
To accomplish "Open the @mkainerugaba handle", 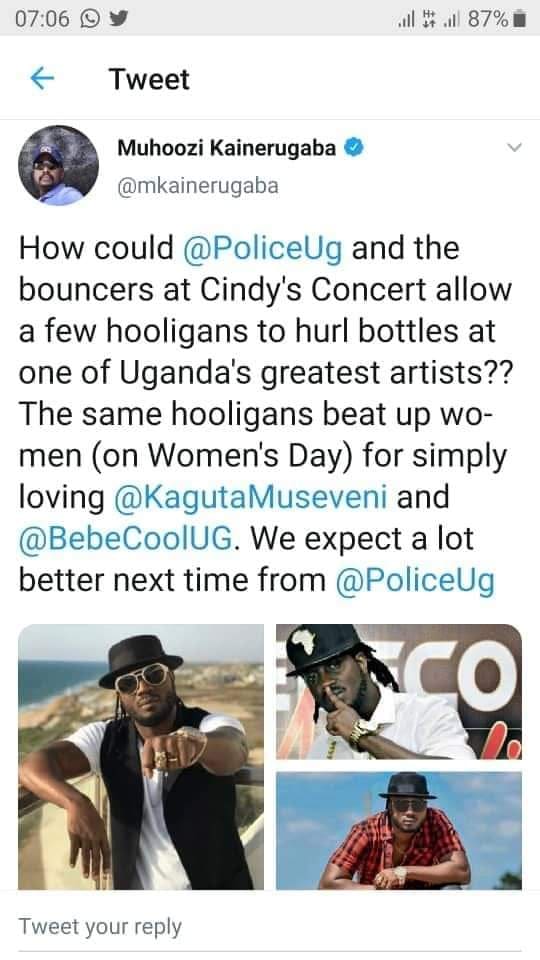I will tap(197, 186).
